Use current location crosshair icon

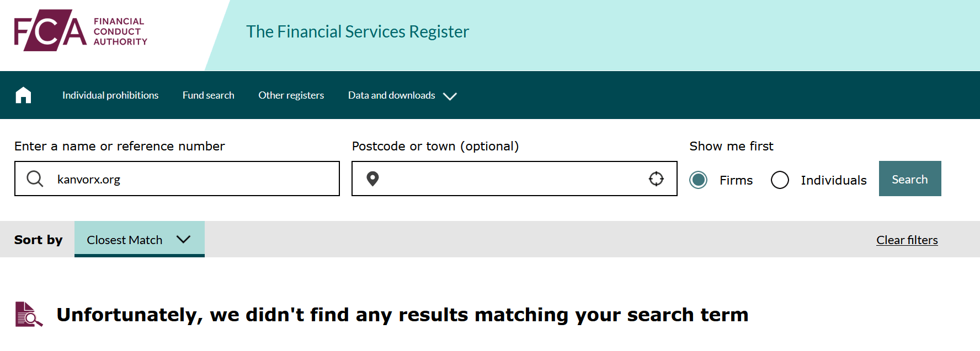(656, 179)
